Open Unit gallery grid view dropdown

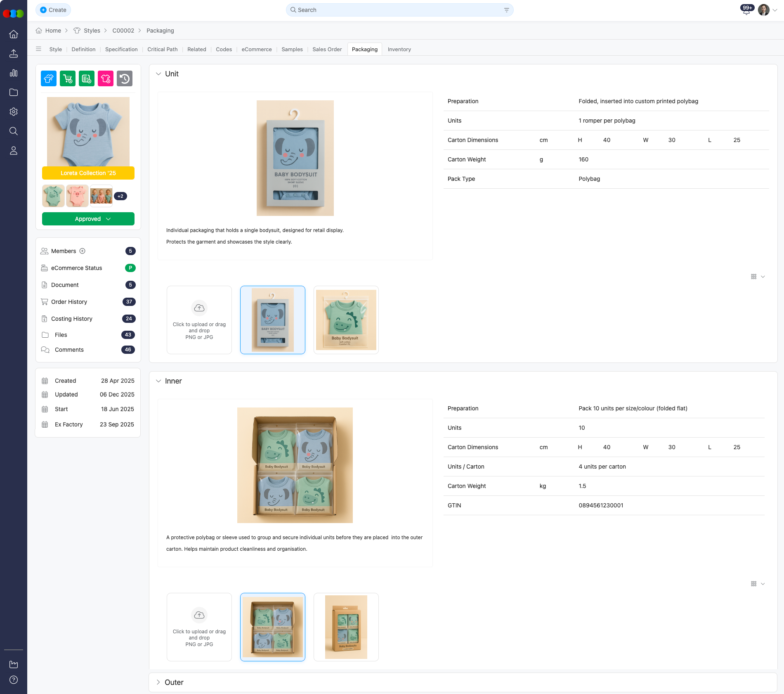pyautogui.click(x=758, y=277)
